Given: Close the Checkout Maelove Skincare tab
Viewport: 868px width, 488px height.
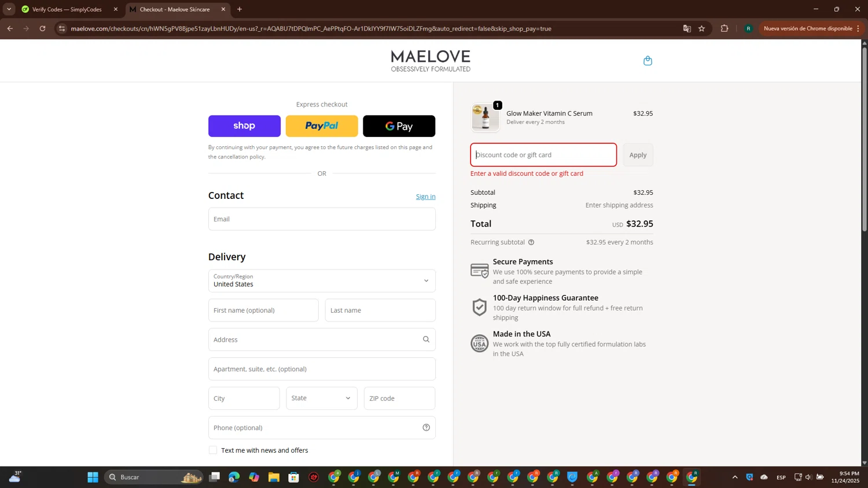Looking at the screenshot, I should point(223,9).
